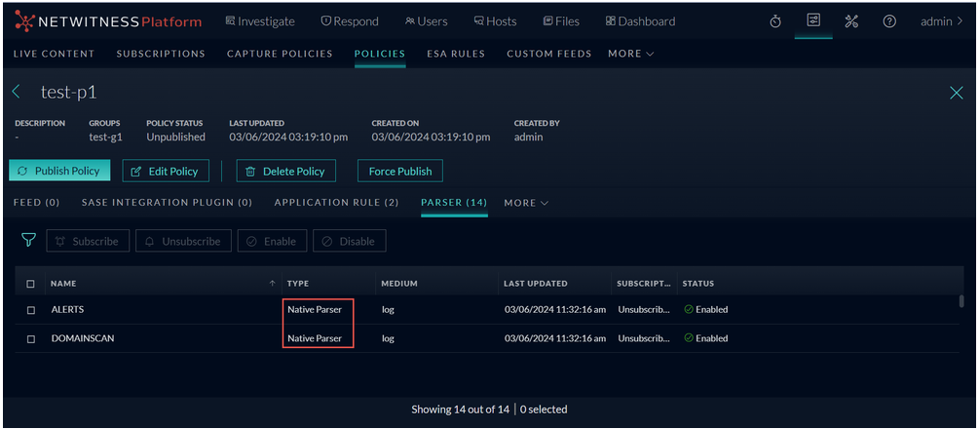The width and height of the screenshot is (980, 429).
Task: Expand the MORE dropdown beside Parser tab
Action: pos(526,203)
